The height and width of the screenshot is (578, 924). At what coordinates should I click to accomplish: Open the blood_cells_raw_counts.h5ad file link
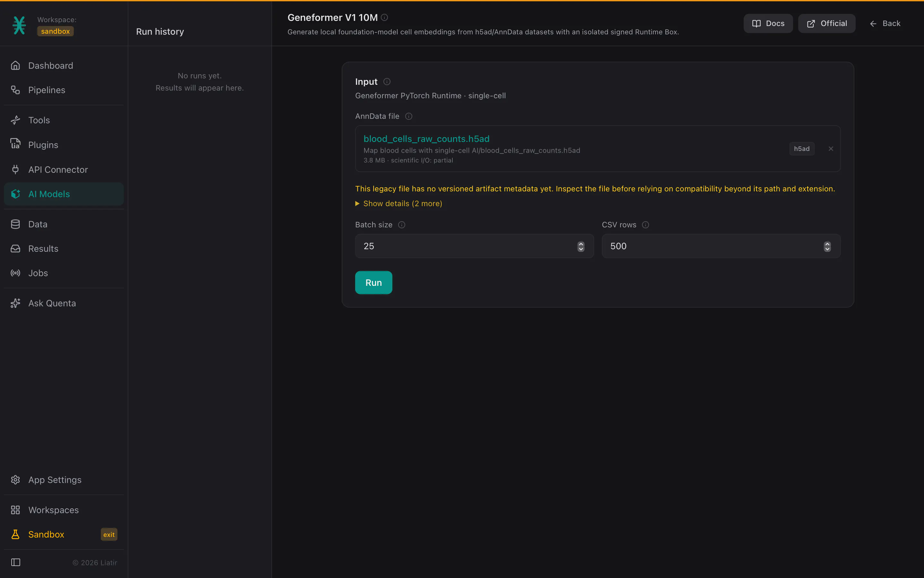pyautogui.click(x=426, y=139)
